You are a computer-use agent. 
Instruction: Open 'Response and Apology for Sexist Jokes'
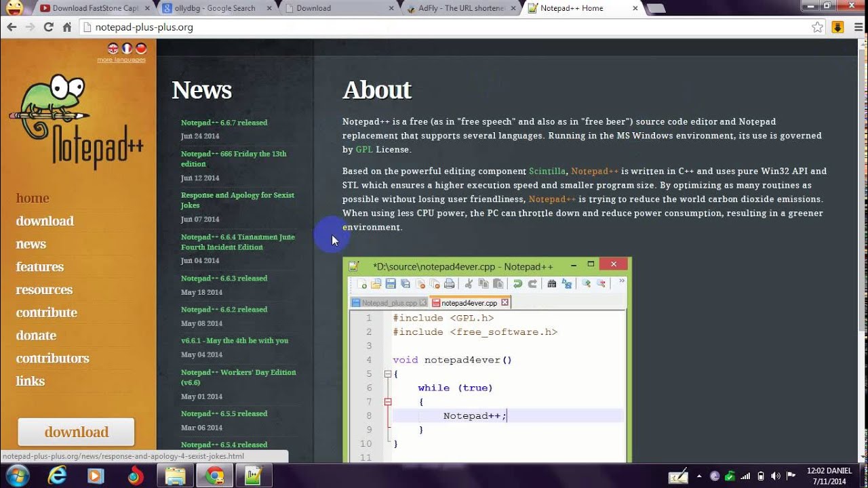click(x=237, y=200)
